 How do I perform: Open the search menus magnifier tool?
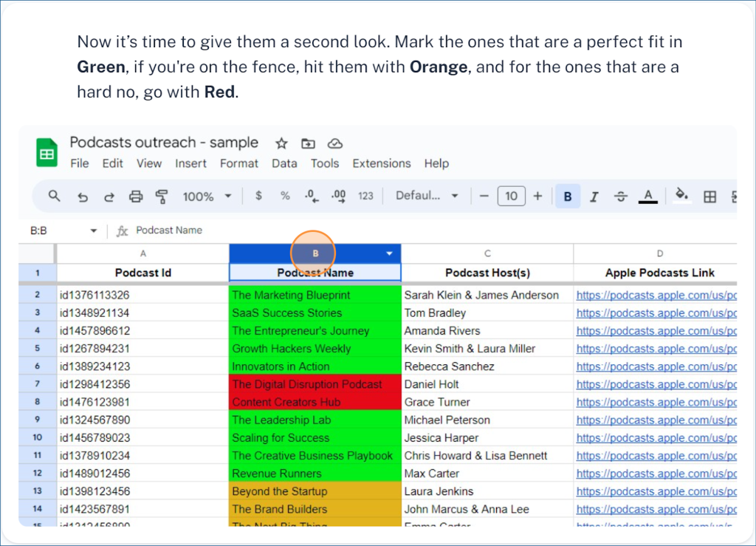tap(54, 197)
